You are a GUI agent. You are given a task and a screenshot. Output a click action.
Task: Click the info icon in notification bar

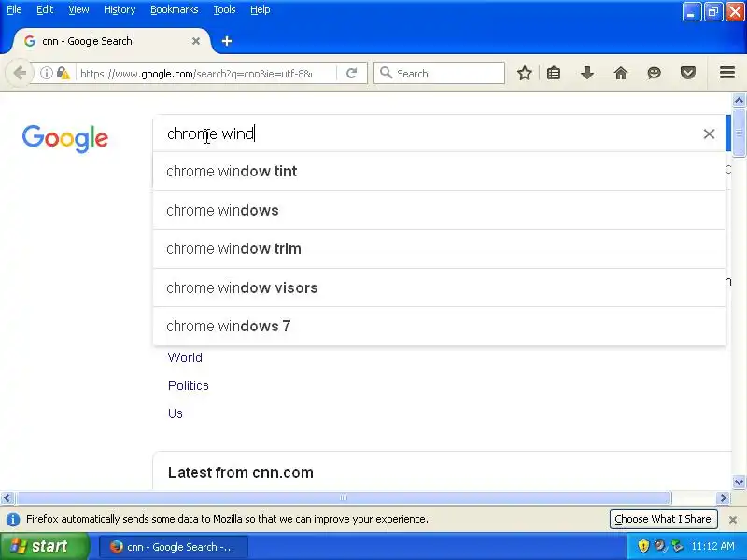pos(13,520)
